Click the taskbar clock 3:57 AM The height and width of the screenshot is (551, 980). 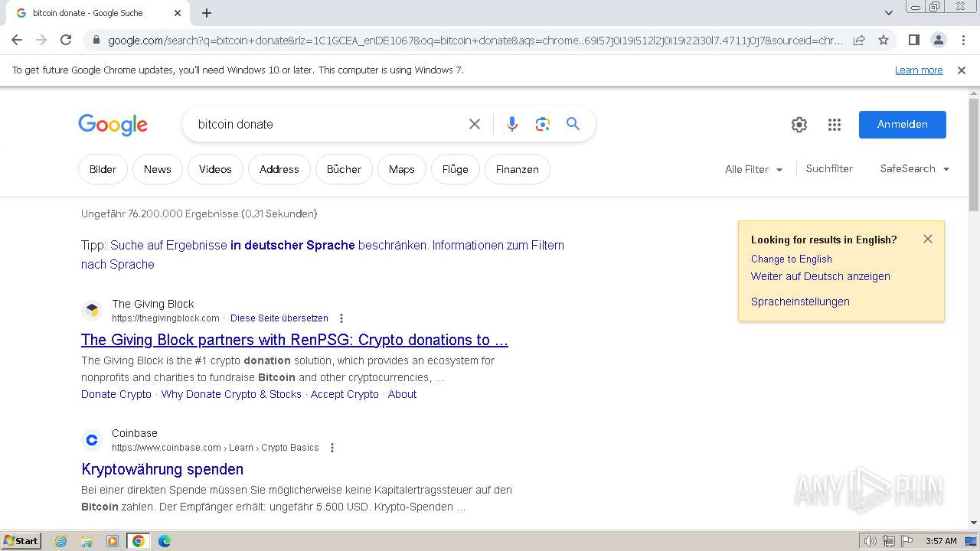941,541
